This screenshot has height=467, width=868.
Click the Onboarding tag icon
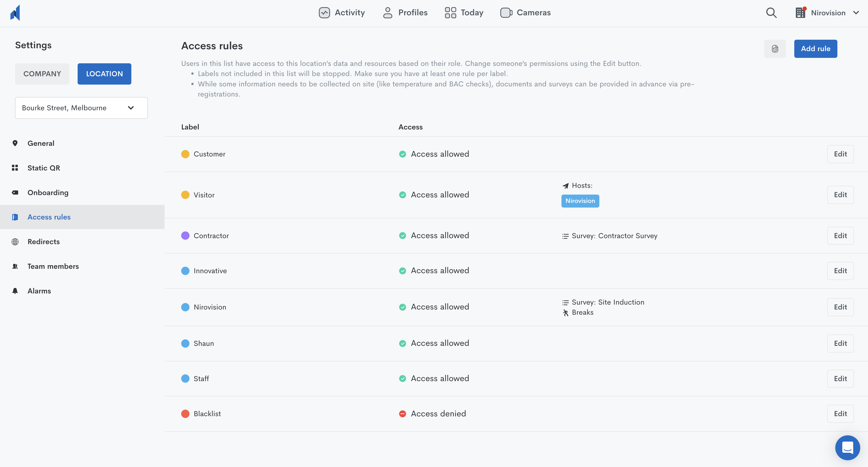click(15, 193)
